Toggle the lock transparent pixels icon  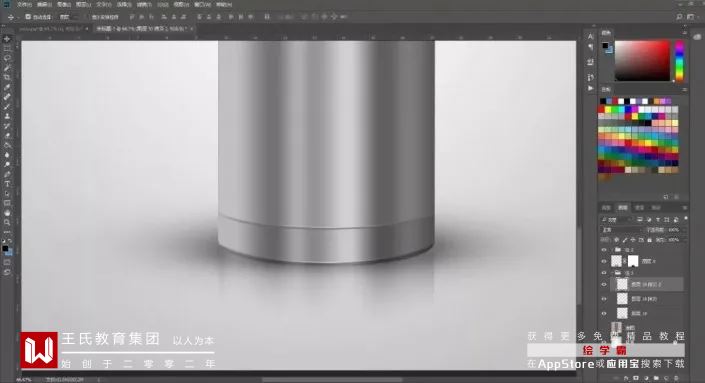pos(616,240)
